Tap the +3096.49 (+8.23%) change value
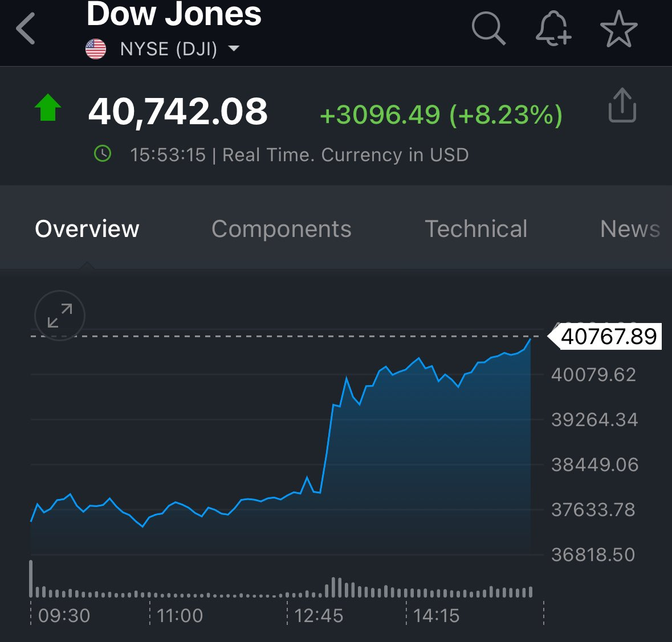This screenshot has height=642, width=672. [x=441, y=115]
